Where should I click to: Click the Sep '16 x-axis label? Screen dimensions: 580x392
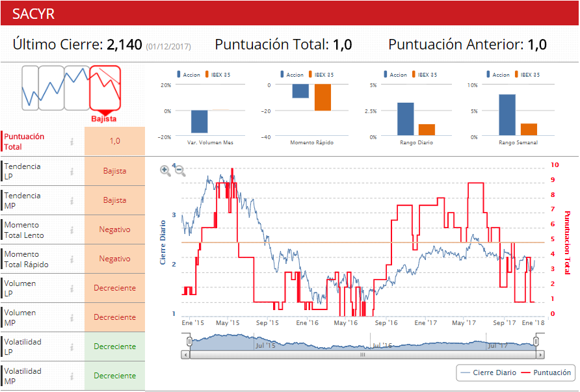tap(386, 323)
